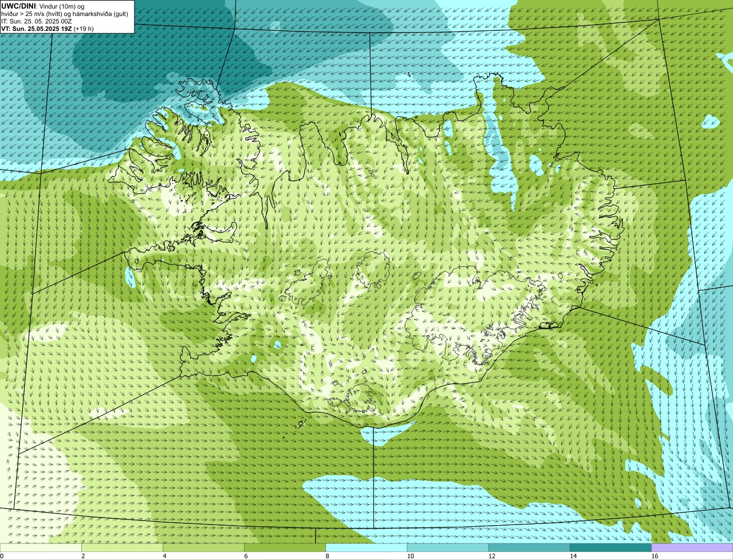Click the dark teal 14–16 m/s legend swatch
This screenshot has height=560, width=733.
(x=610, y=547)
